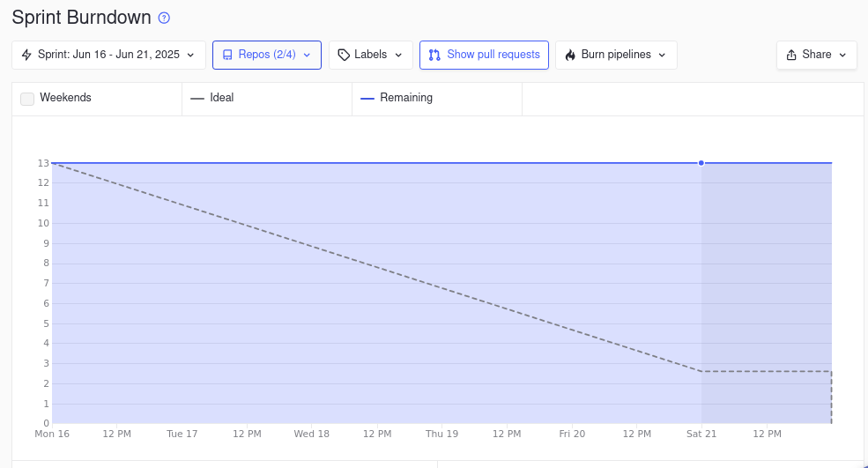
Task: Open the Burn pipelines menu
Action: point(616,55)
